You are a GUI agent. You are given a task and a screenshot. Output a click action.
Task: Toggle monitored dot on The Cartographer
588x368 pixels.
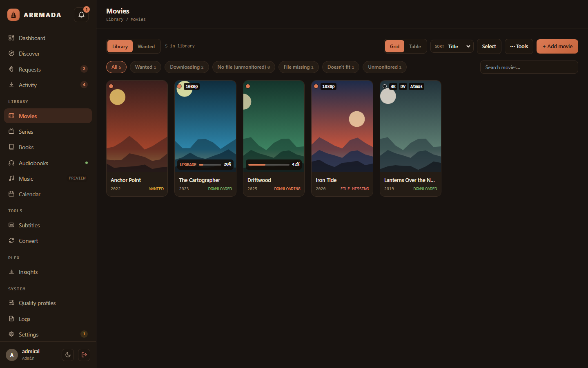(179, 86)
